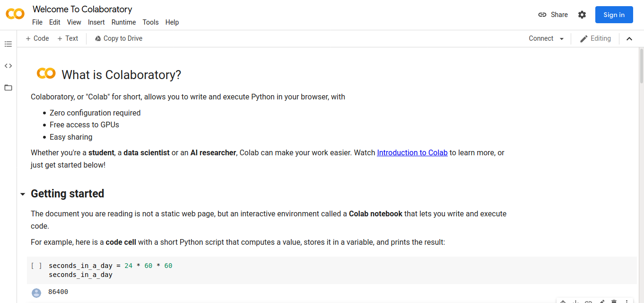This screenshot has height=303, width=644.
Task: Add a new Code cell
Action: pos(37,38)
